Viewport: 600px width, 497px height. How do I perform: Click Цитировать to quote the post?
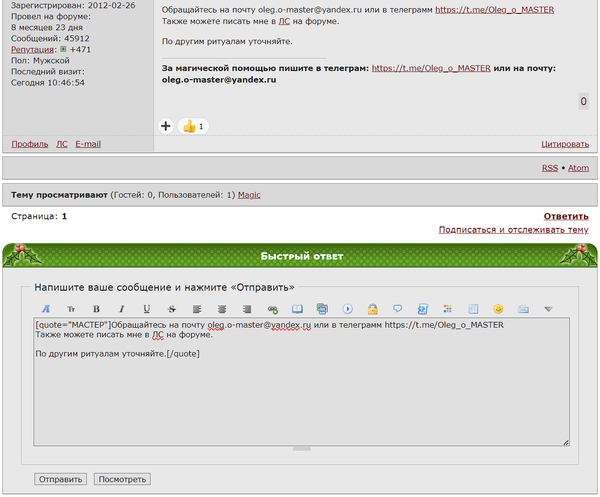(565, 144)
